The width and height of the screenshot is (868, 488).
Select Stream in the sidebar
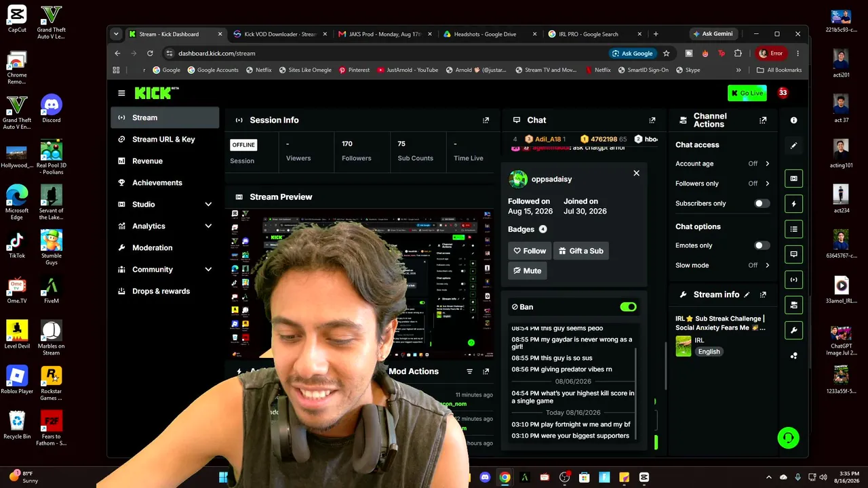point(165,117)
